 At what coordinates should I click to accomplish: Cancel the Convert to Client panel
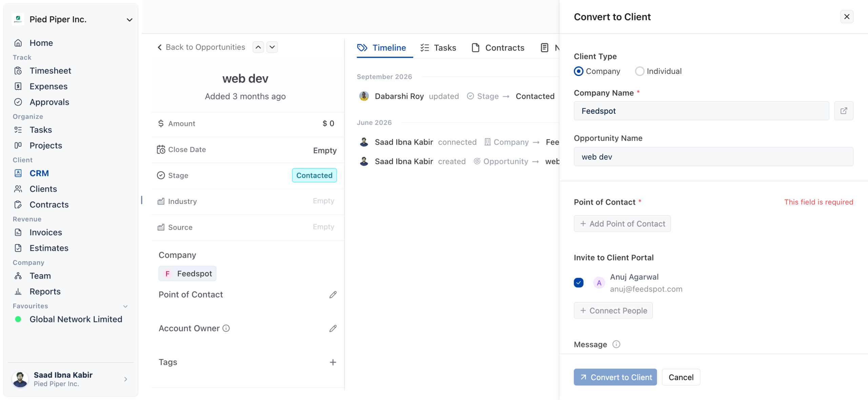click(x=680, y=377)
